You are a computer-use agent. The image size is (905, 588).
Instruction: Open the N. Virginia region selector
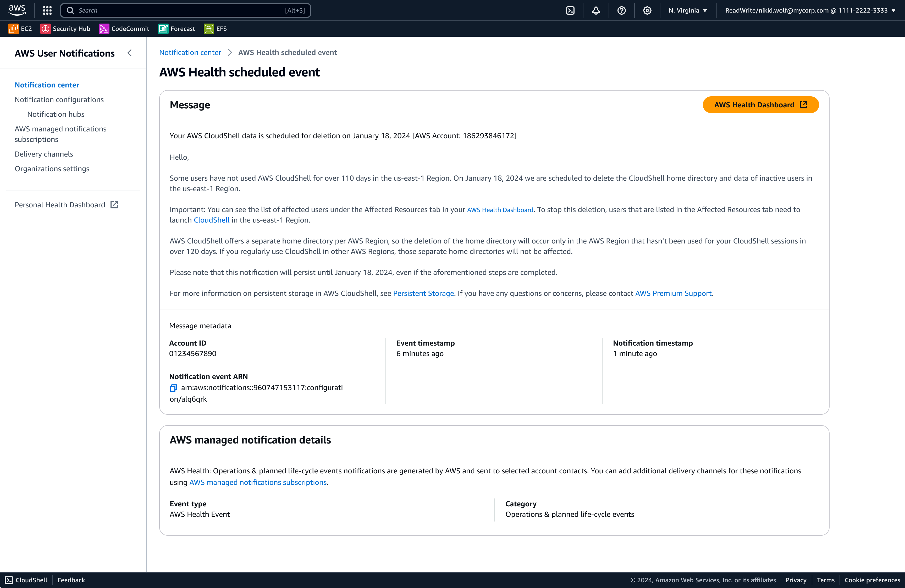[688, 10]
